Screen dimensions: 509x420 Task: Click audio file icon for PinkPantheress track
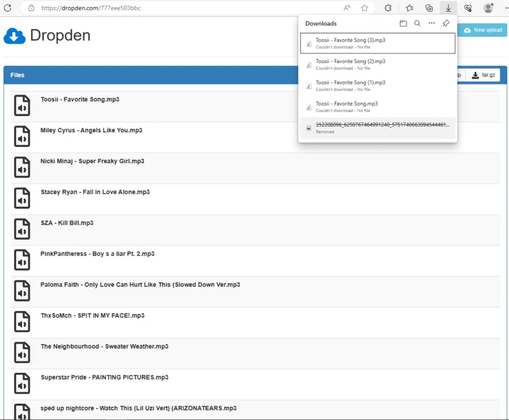pos(22,260)
